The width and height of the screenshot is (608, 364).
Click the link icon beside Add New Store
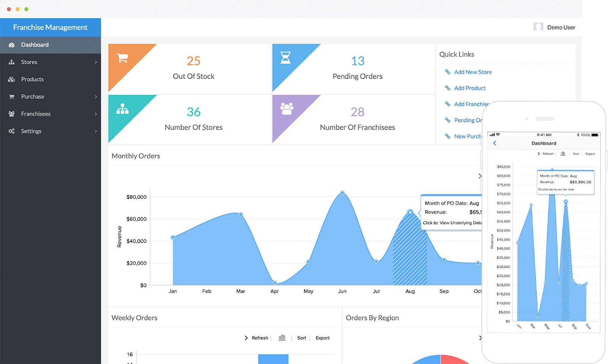(x=448, y=72)
